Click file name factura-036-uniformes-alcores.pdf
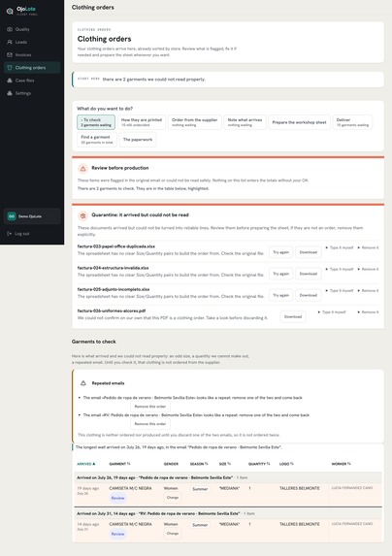The width and height of the screenshot is (392, 556). [x=112, y=311]
